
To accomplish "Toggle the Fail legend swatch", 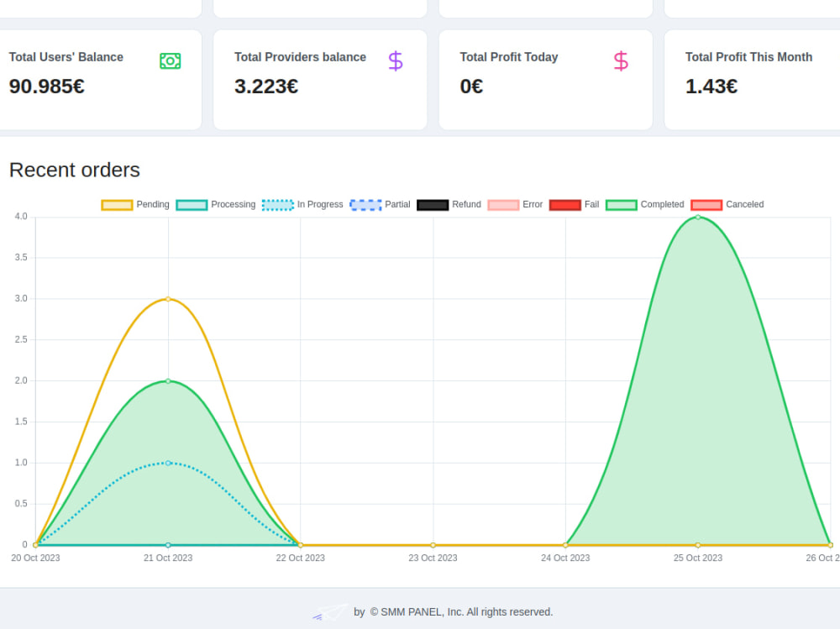I will coord(564,205).
